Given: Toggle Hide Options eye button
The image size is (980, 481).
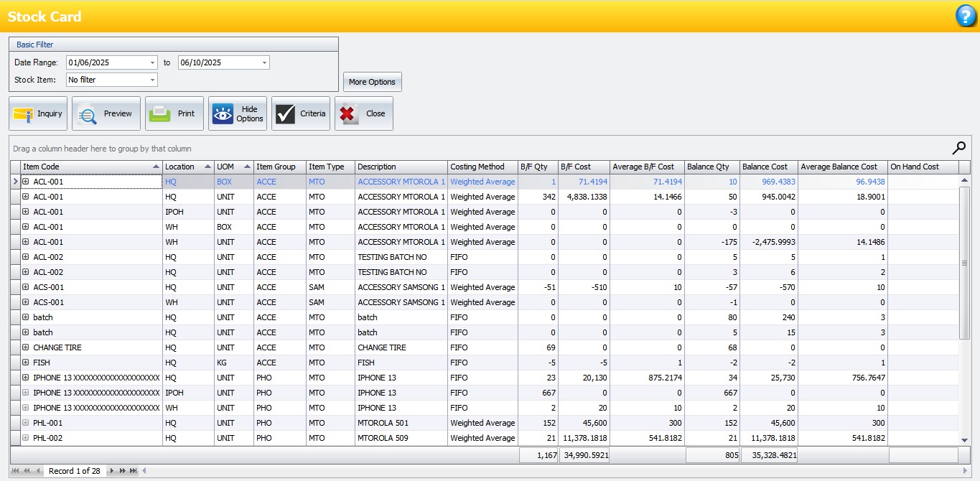Looking at the screenshot, I should (x=237, y=113).
